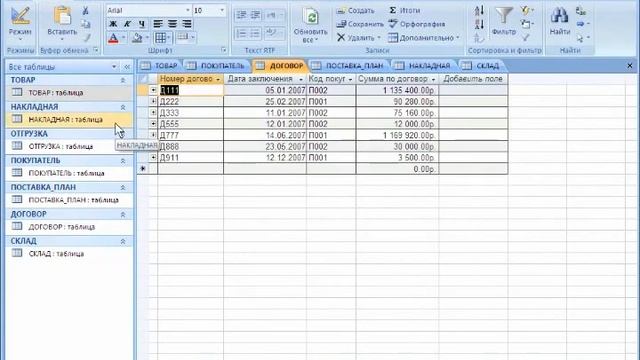640x360 pixels.
Task: Switch to the ПОКУПАТЕЛЬ tab
Action: [216, 66]
